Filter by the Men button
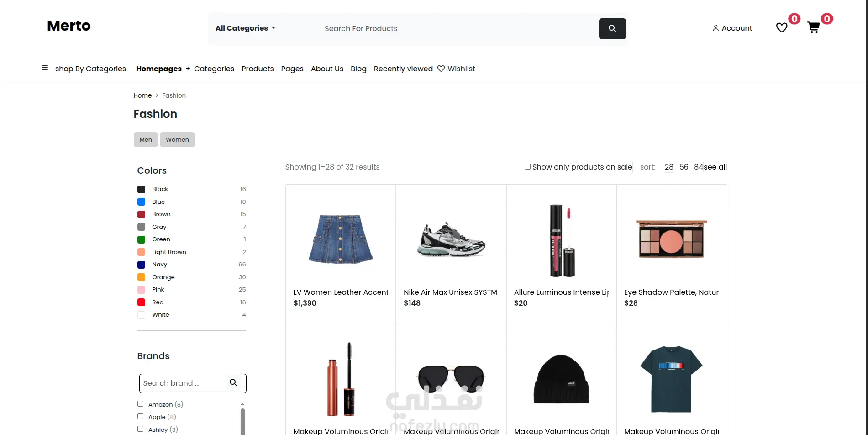 point(146,139)
